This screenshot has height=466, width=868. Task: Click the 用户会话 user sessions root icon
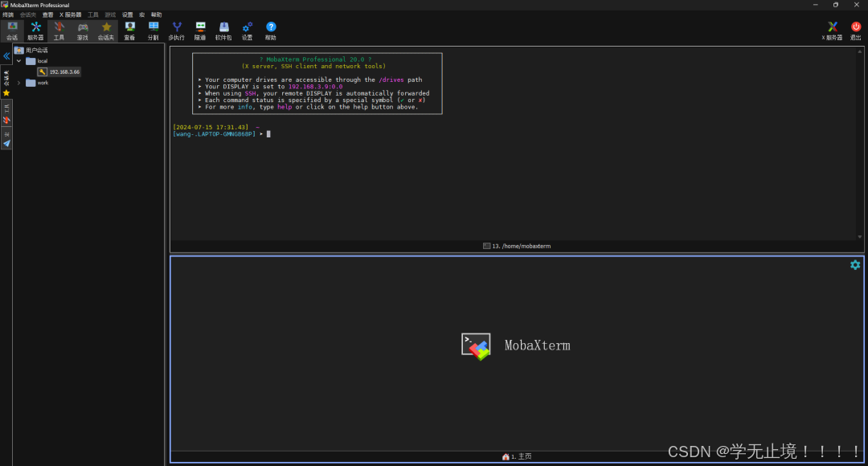(x=18, y=51)
